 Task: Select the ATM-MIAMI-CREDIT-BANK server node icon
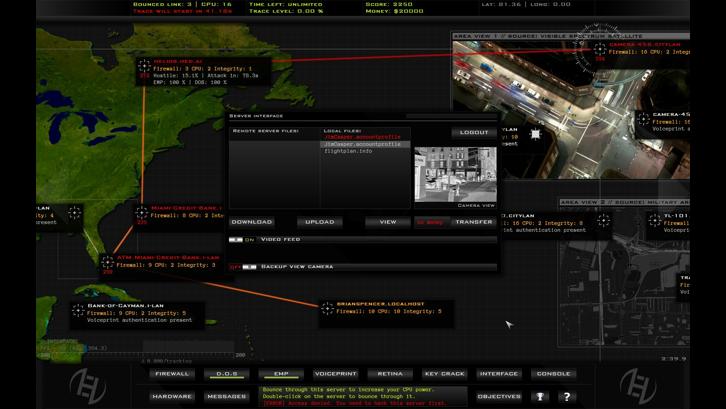[x=107, y=262]
